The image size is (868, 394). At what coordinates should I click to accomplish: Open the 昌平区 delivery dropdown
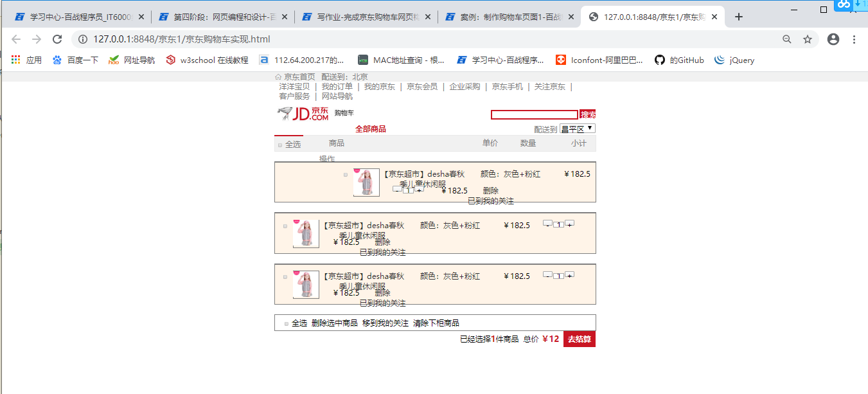pos(578,129)
